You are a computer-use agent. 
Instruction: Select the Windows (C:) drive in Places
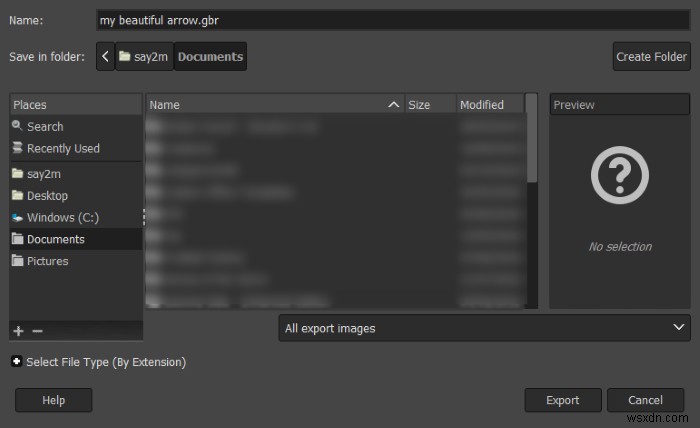point(76,218)
